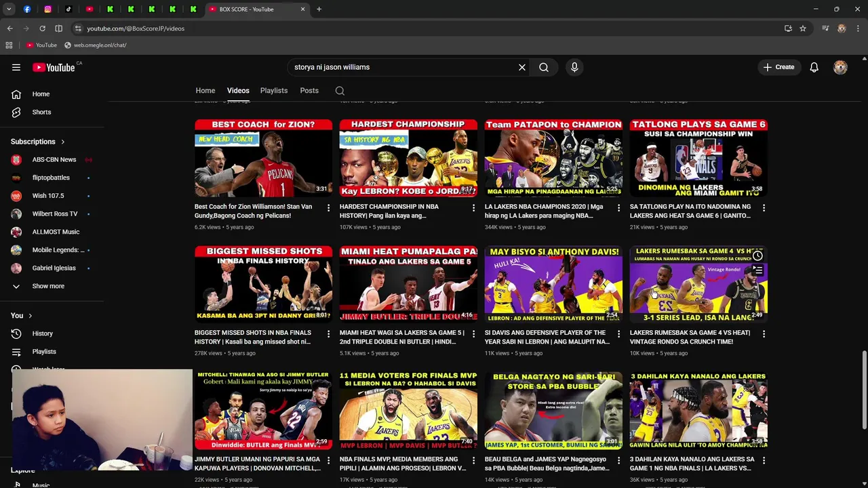The width and height of the screenshot is (868, 488).
Task: Open the Instagram pinned tab
Action: pyautogui.click(x=47, y=9)
